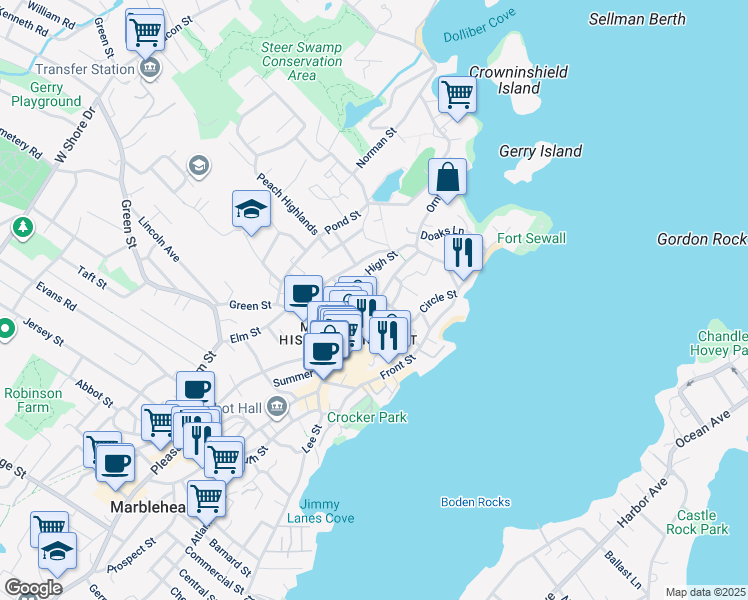Click the Map data ©2025 attribution text
The width and height of the screenshot is (748, 600).
pyautogui.click(x=705, y=593)
